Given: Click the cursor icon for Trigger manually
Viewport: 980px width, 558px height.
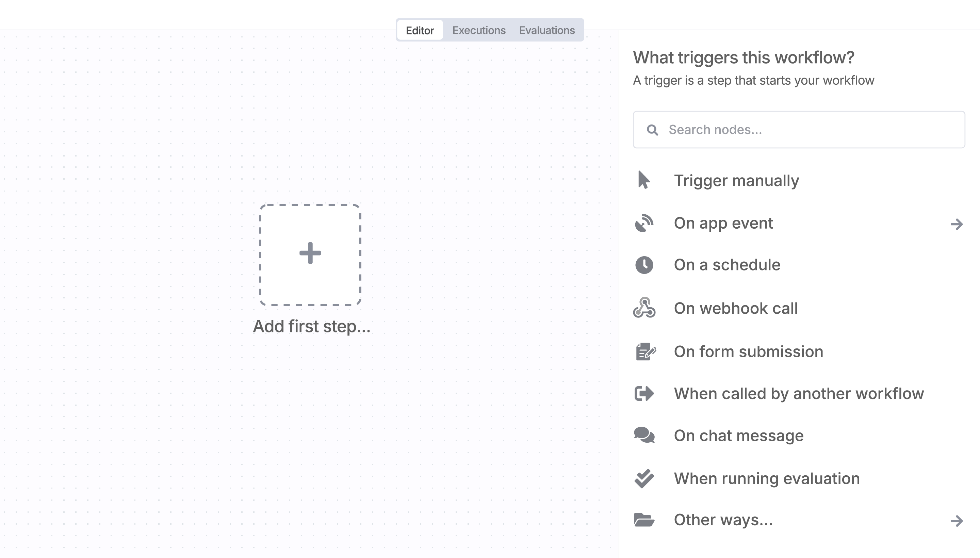Looking at the screenshot, I should [x=644, y=180].
